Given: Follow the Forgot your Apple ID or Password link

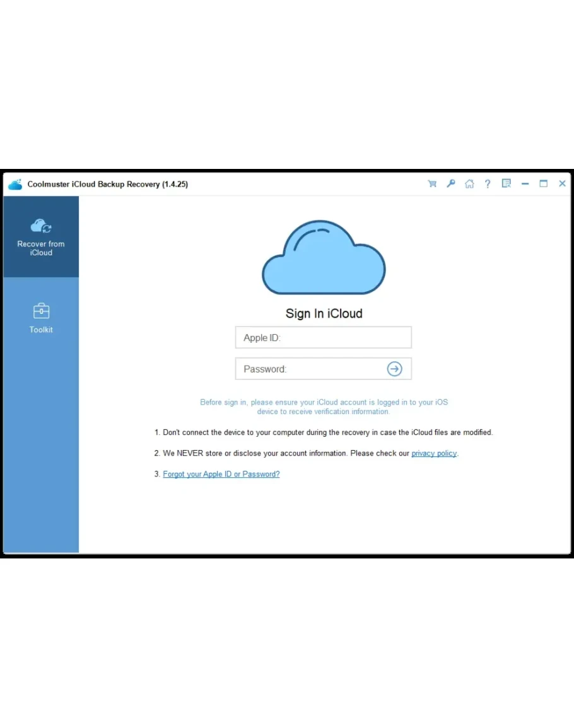Looking at the screenshot, I should tap(221, 474).
